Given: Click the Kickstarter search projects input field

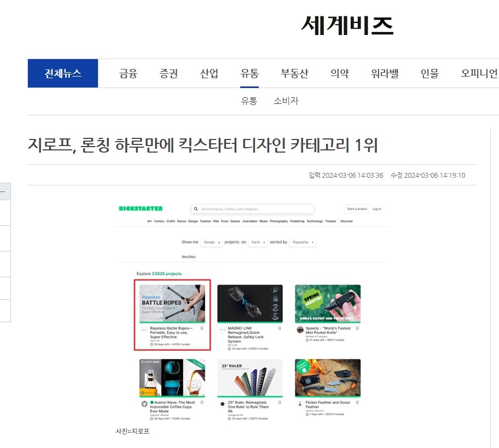Looking at the screenshot, I should coord(252,209).
